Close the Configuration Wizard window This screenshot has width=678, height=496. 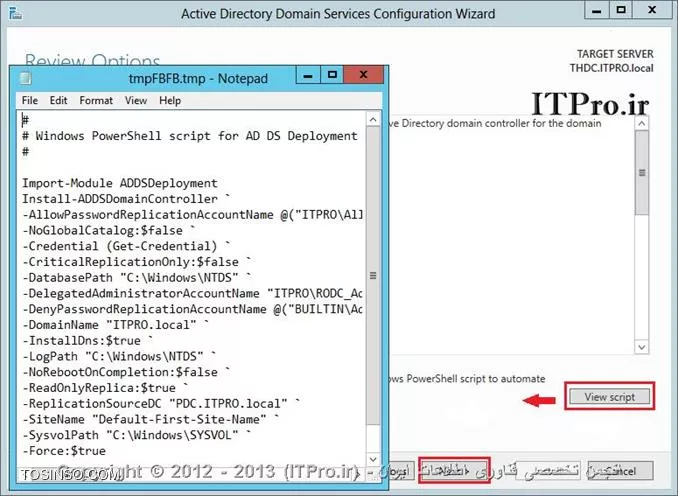(x=652, y=10)
